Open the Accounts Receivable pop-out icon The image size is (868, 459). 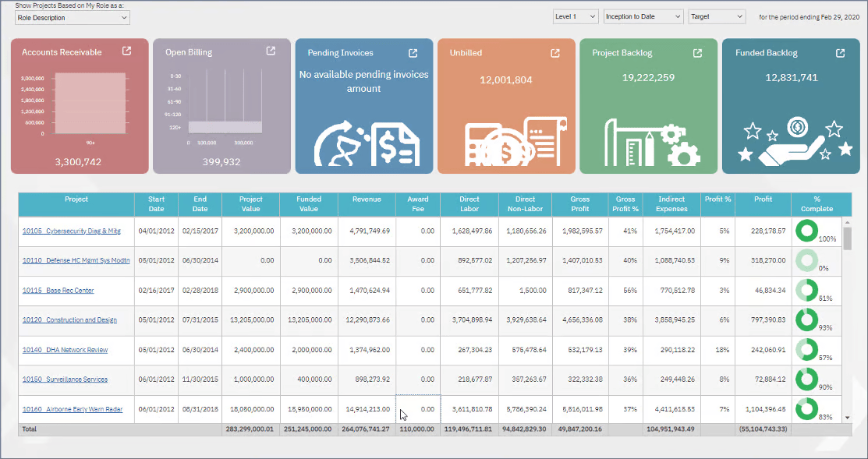[126, 52]
